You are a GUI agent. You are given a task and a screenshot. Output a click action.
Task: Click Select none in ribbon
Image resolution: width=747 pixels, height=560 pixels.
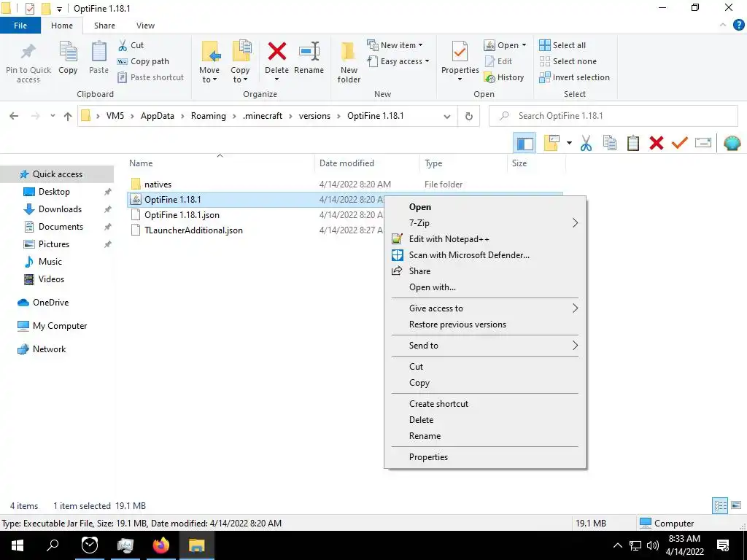(568, 61)
